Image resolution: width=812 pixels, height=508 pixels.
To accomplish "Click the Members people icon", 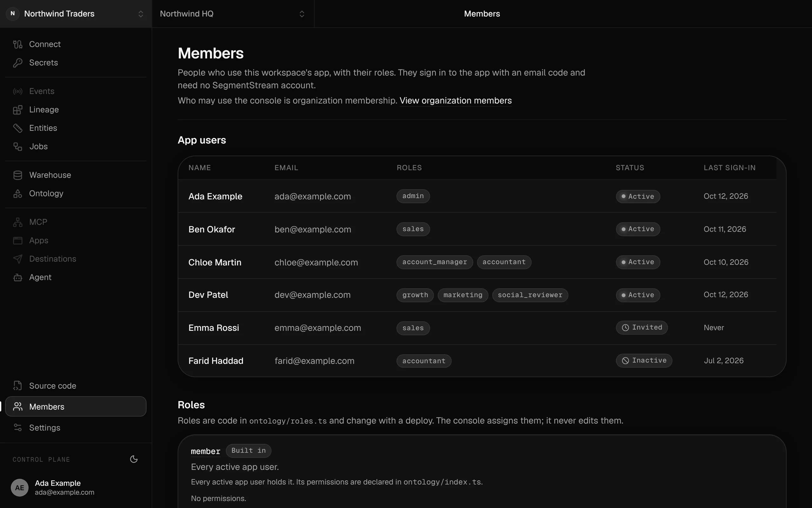I will point(17,406).
